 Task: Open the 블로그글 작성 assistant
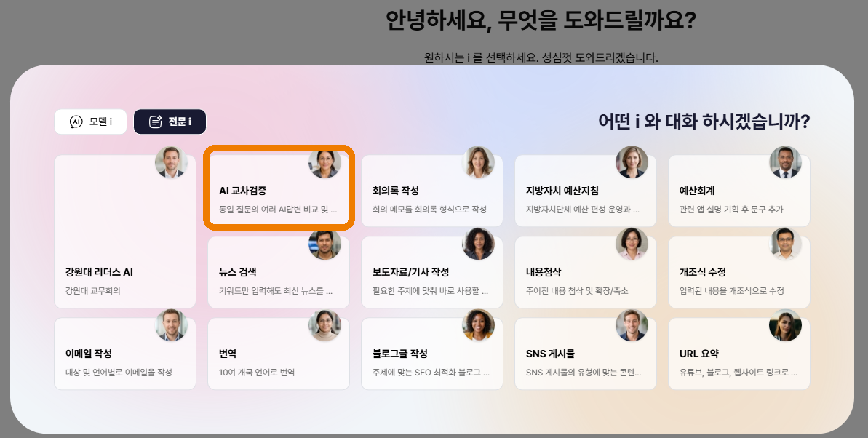(431, 354)
